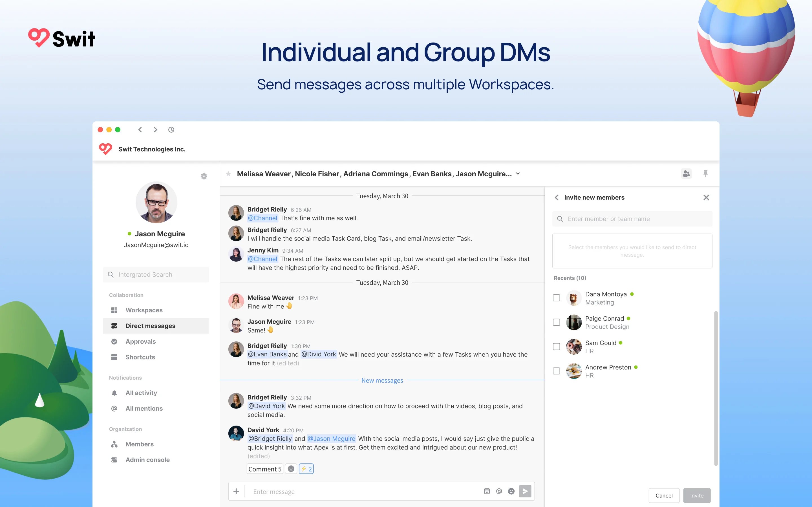Open the members panel icon in header

[x=686, y=174]
